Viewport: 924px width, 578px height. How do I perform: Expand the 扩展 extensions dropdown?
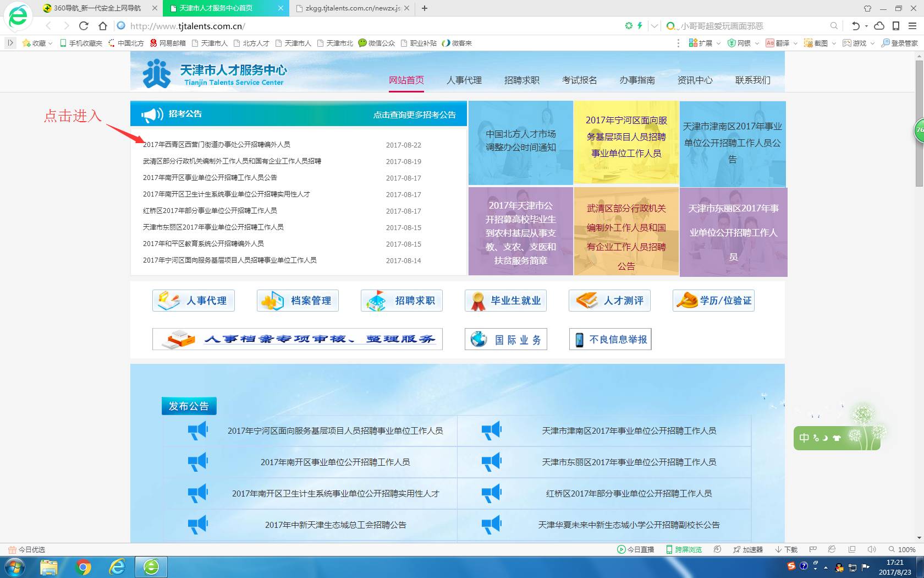coord(718,43)
